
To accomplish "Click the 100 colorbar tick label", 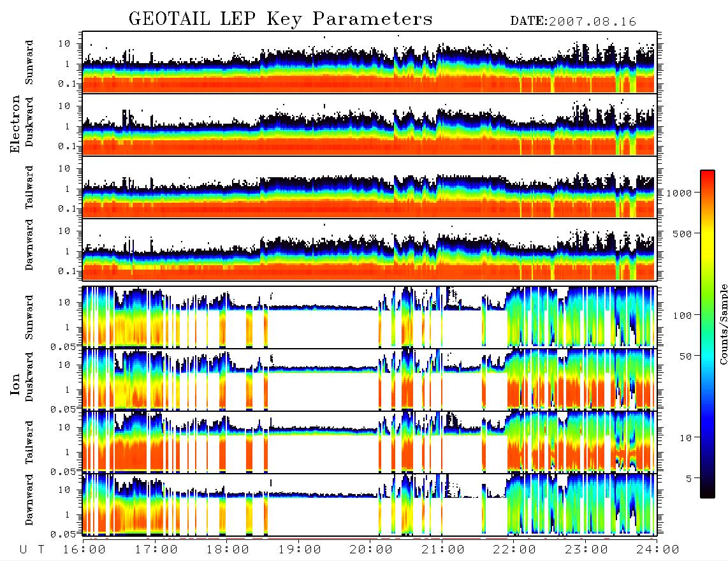I will click(682, 316).
